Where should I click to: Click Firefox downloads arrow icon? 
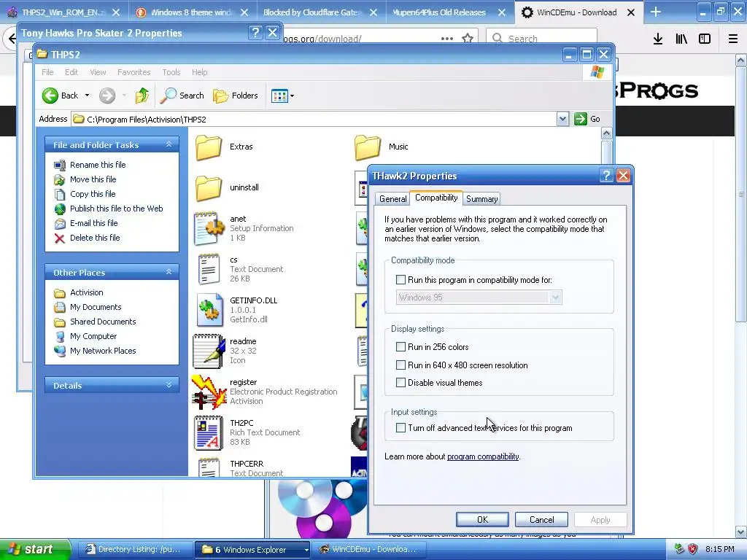[x=658, y=39]
